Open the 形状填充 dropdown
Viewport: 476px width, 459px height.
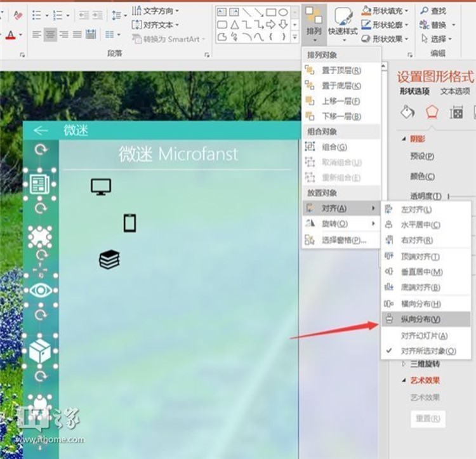(x=385, y=11)
